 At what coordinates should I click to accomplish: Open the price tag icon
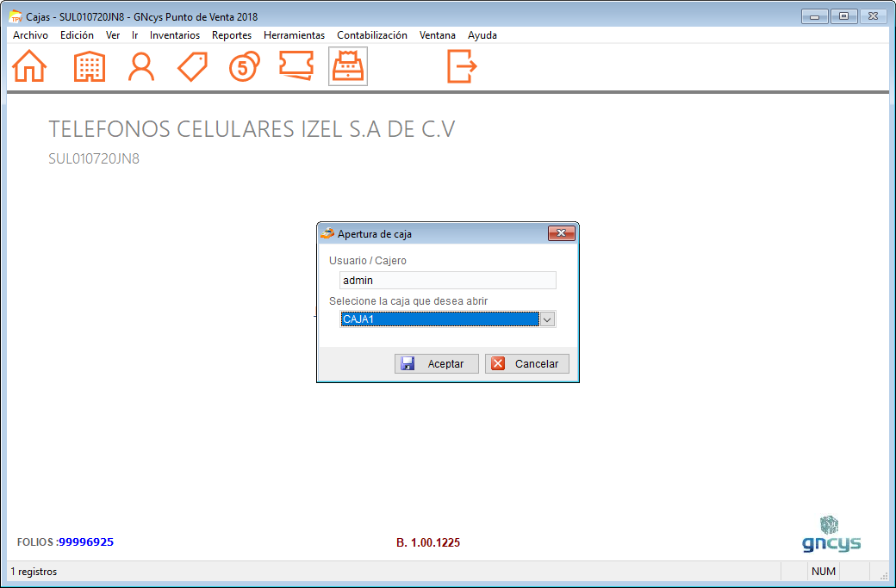[x=193, y=67]
